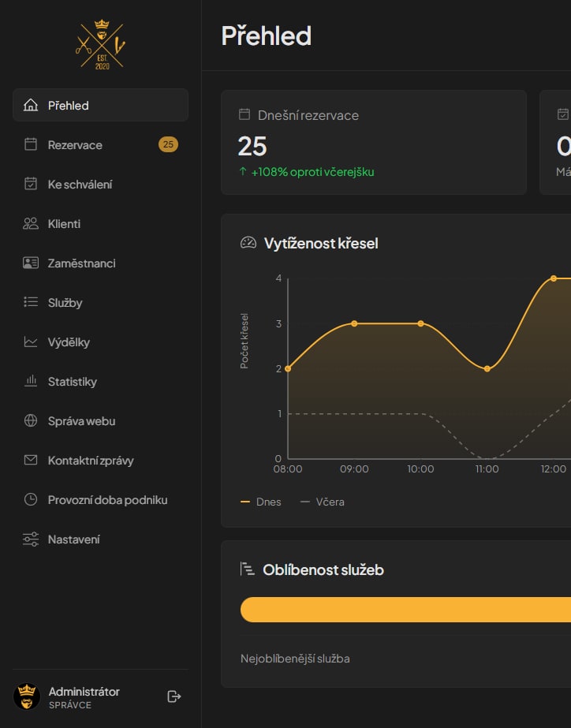Toggle the Dnes series in chart legend
Viewport: 571px width, 728px height.
(261, 502)
